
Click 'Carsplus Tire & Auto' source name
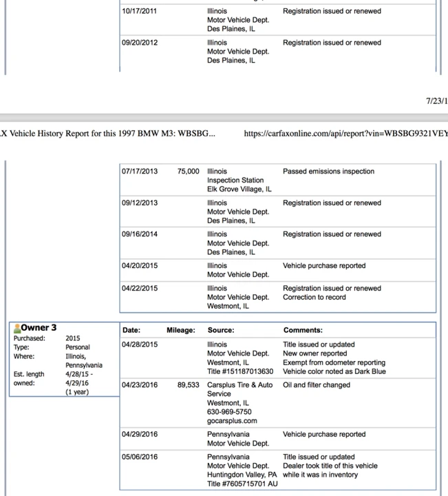(x=239, y=385)
